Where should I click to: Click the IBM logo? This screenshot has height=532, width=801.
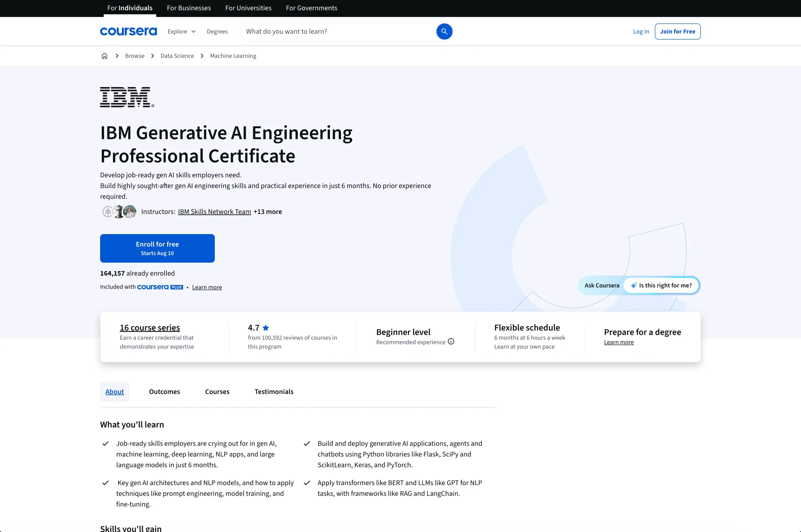point(127,97)
